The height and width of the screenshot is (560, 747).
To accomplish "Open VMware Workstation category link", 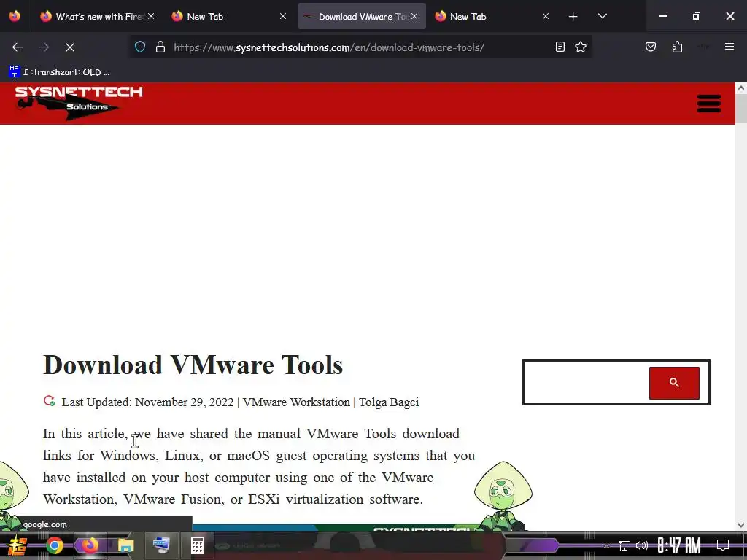I will click(296, 402).
